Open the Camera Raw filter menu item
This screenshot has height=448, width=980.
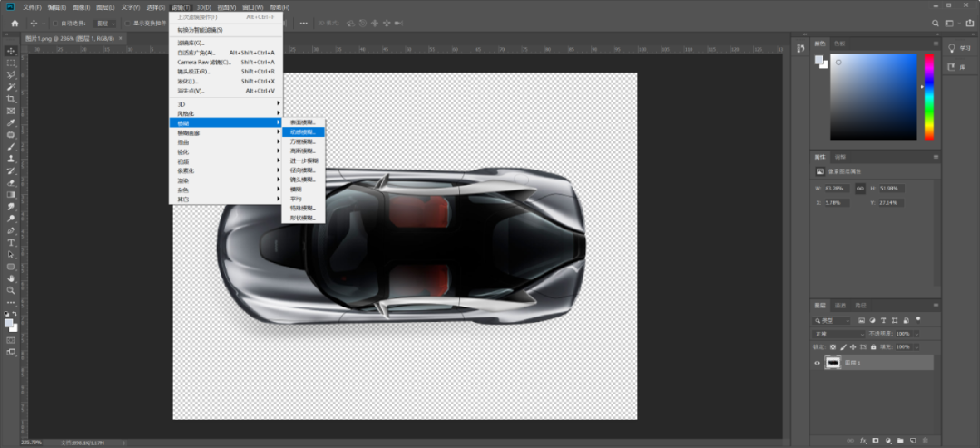[x=204, y=62]
